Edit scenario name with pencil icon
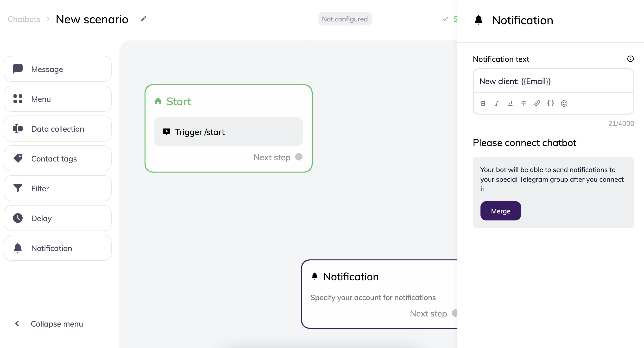 pos(143,19)
